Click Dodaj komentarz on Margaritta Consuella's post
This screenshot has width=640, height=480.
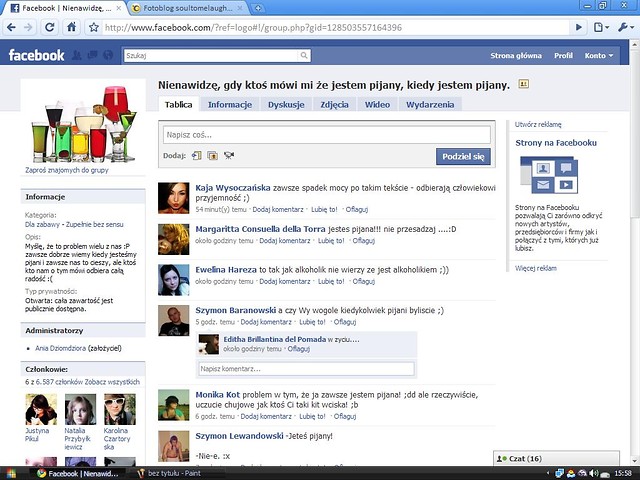(284, 241)
